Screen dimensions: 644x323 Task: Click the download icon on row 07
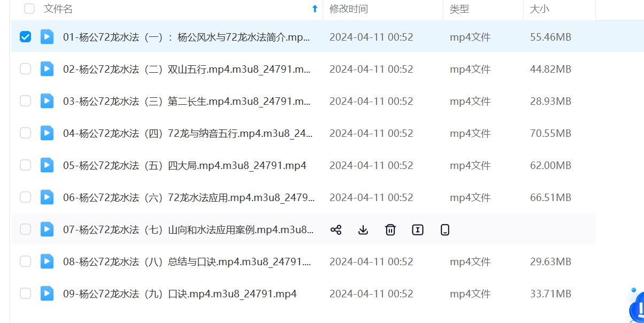[x=363, y=230]
